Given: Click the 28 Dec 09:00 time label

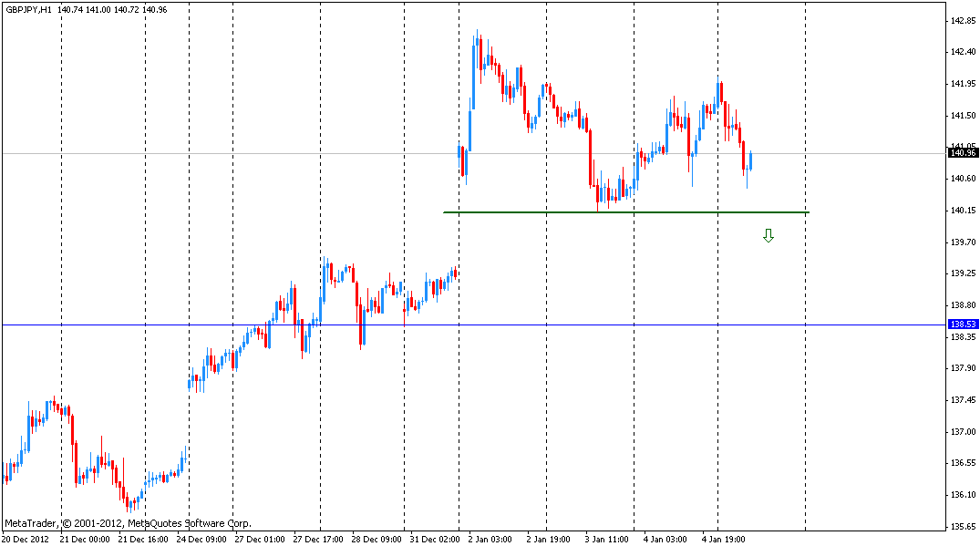Looking at the screenshot, I should click(377, 539).
